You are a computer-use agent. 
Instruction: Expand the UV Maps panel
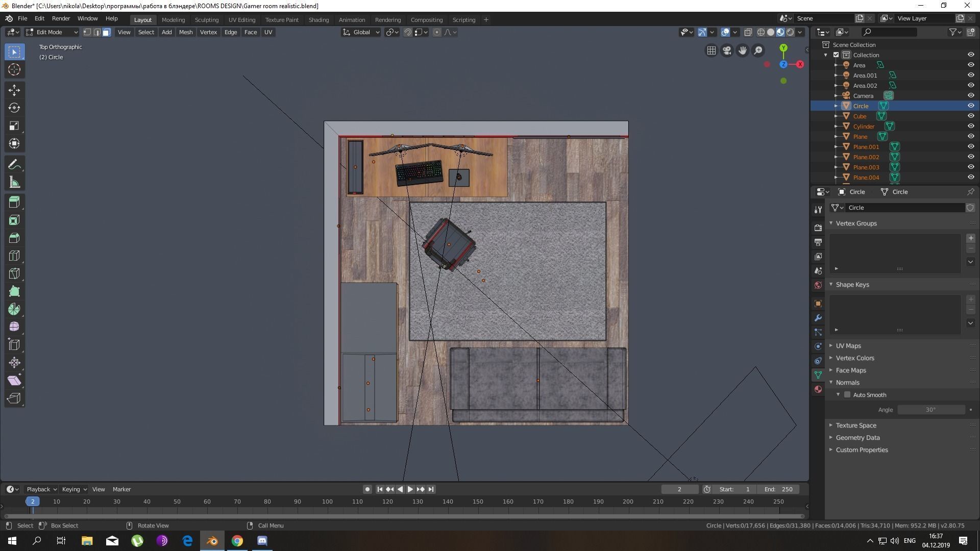[848, 346]
